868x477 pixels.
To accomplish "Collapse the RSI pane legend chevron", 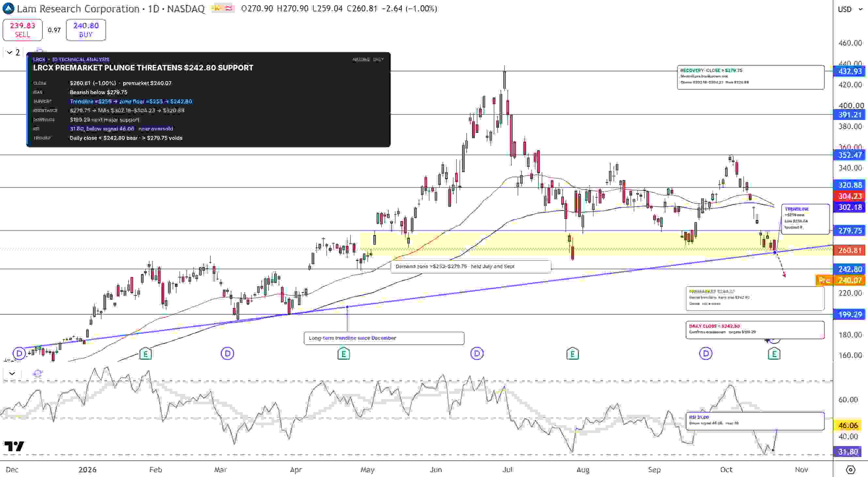I will point(12,373).
